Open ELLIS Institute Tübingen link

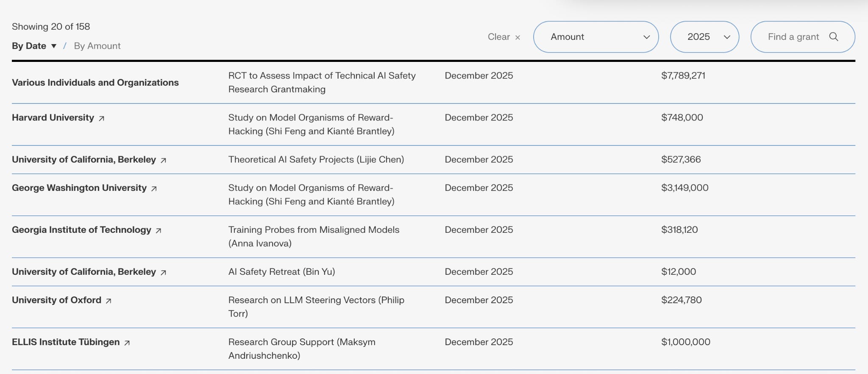tap(66, 342)
